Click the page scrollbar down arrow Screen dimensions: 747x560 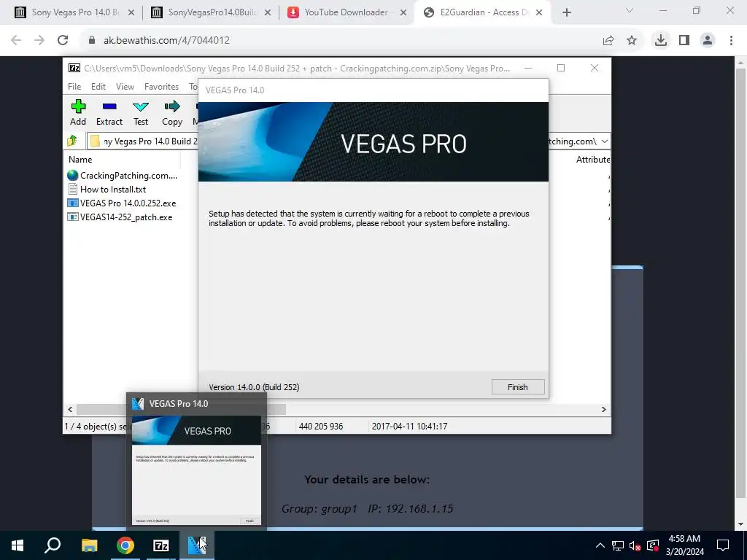(x=740, y=524)
